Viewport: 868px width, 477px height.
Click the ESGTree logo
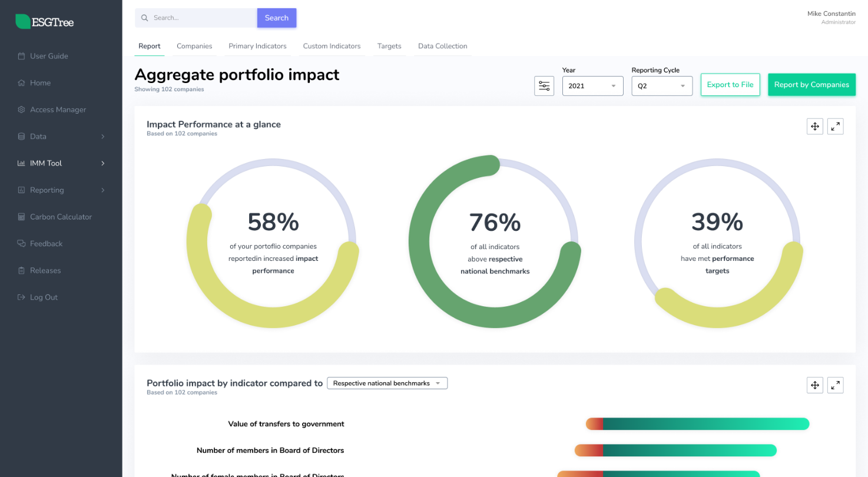[x=45, y=22]
